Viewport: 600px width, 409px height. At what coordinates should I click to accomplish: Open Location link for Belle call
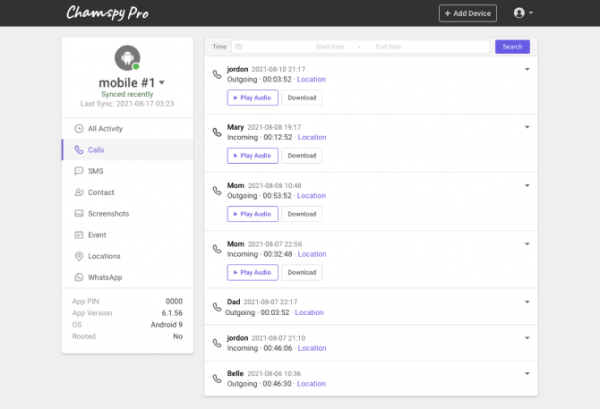311,384
